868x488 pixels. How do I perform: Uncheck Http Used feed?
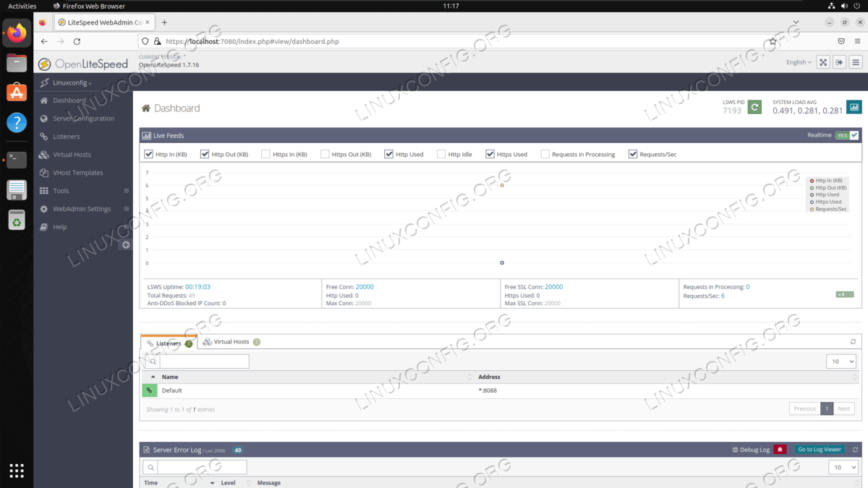[388, 154]
